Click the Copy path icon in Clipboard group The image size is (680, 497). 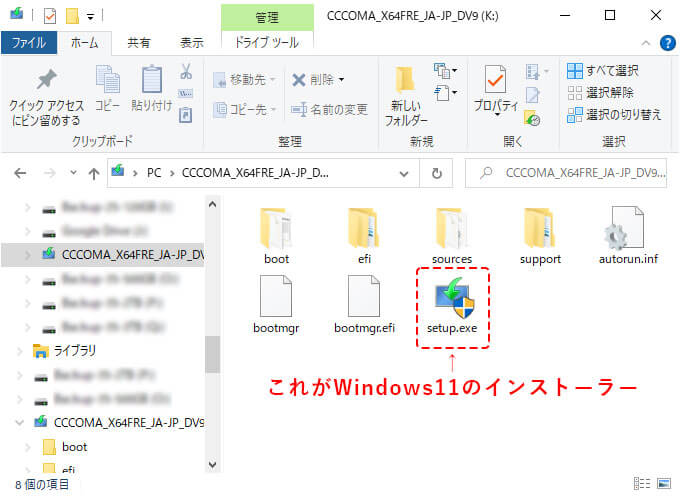click(186, 94)
